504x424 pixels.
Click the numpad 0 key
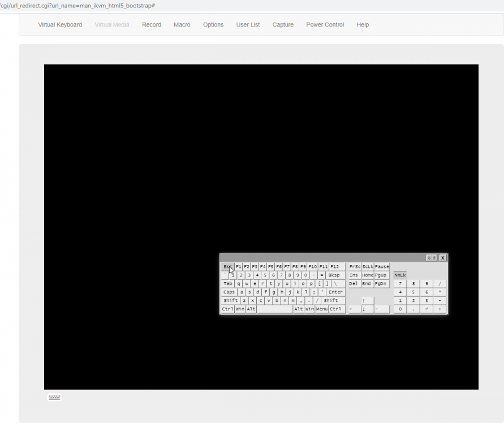(x=400, y=309)
